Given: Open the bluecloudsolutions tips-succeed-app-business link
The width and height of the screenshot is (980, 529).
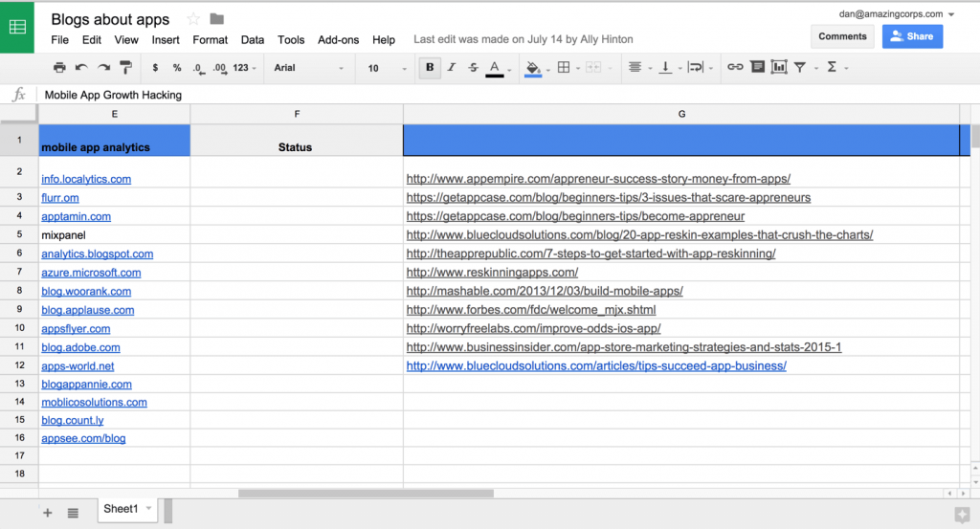Looking at the screenshot, I should click(596, 366).
